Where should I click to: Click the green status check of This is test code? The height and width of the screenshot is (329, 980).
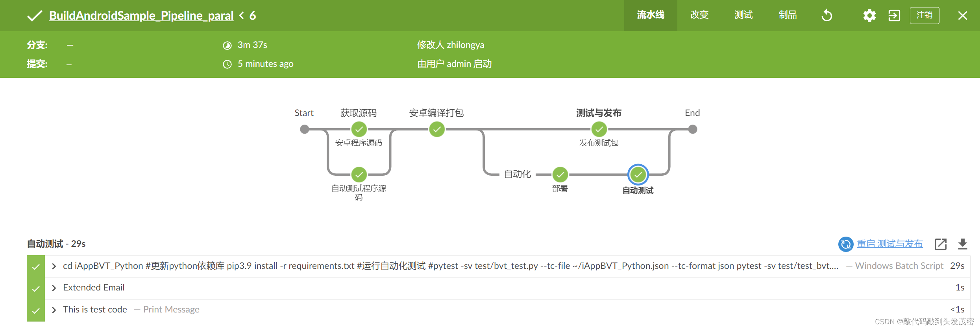[36, 311]
